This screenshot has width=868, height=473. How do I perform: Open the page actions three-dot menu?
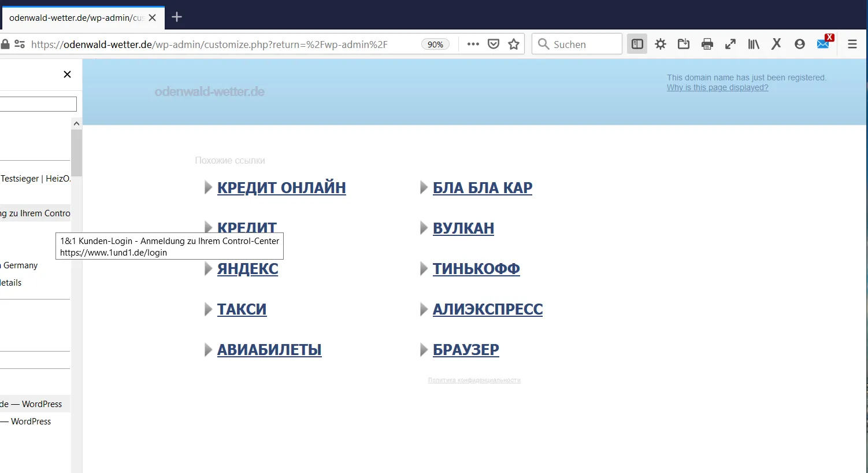click(473, 44)
